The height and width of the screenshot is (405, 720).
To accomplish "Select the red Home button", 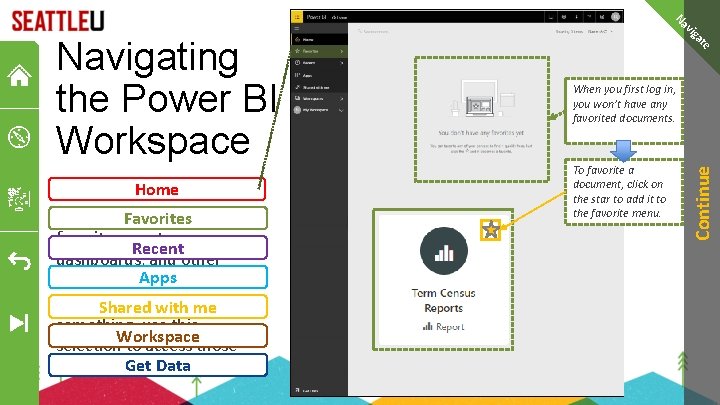I will [x=157, y=189].
